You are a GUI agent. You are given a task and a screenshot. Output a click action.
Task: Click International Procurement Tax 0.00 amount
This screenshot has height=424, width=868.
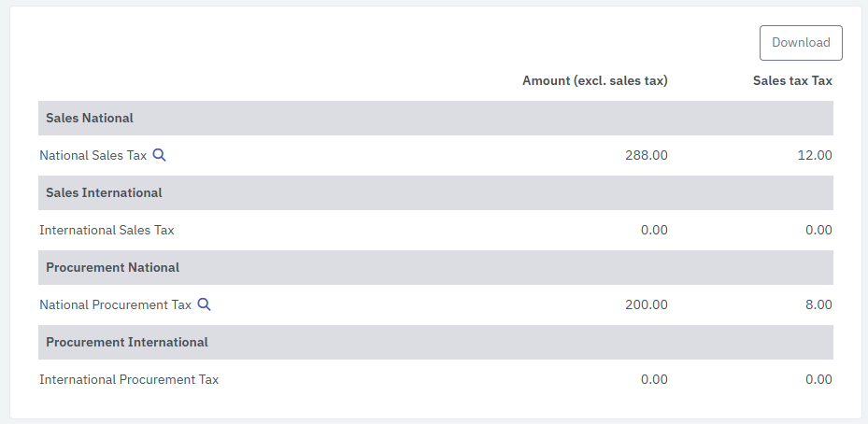tap(654, 380)
